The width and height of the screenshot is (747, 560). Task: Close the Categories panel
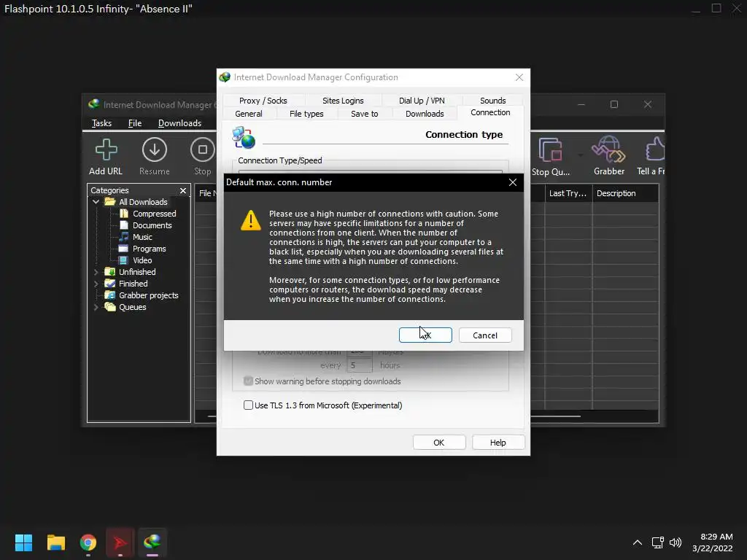pyautogui.click(x=183, y=190)
